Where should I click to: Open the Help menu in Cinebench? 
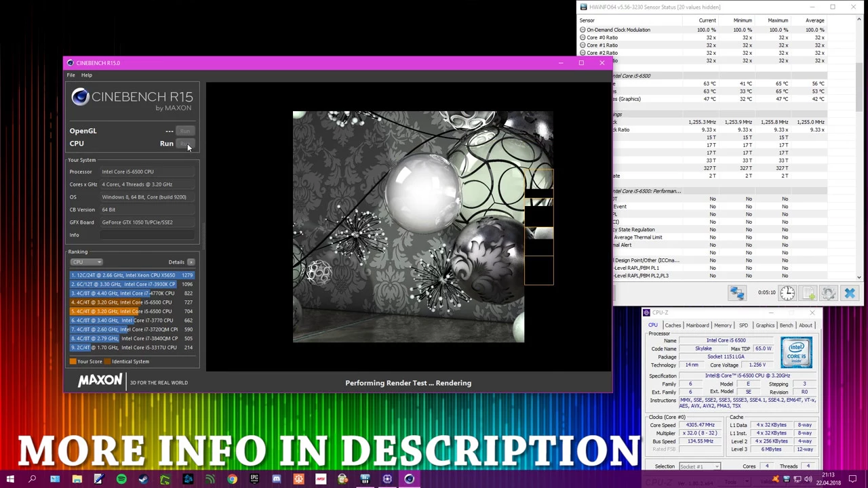pos(87,75)
